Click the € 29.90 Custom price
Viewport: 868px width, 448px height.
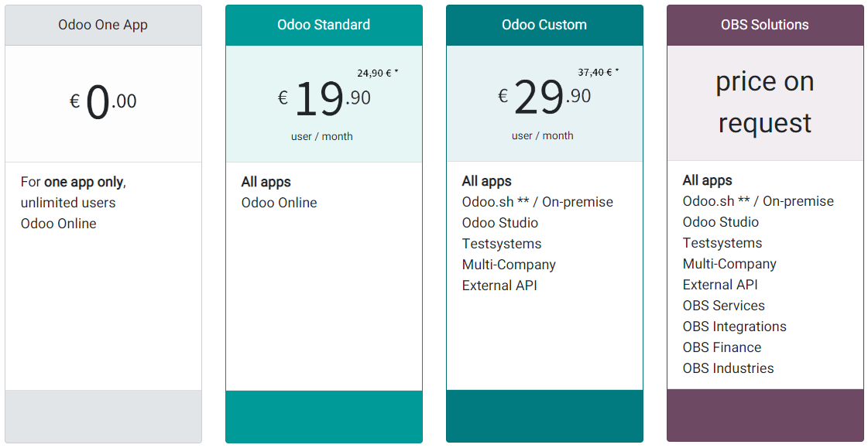pyautogui.click(x=544, y=97)
